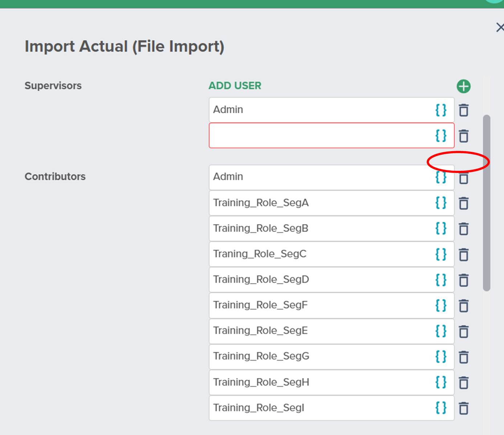
Task: Remove Traning_Role_SegC from contributors
Action: coord(464,254)
